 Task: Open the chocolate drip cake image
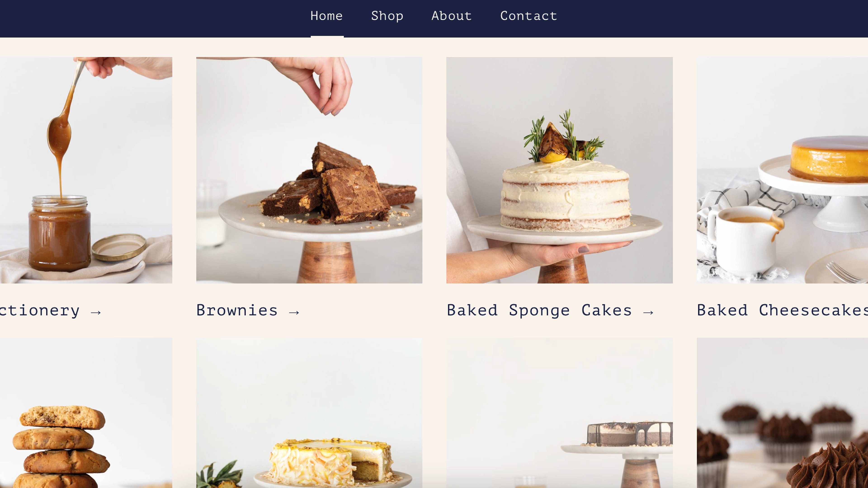559,413
